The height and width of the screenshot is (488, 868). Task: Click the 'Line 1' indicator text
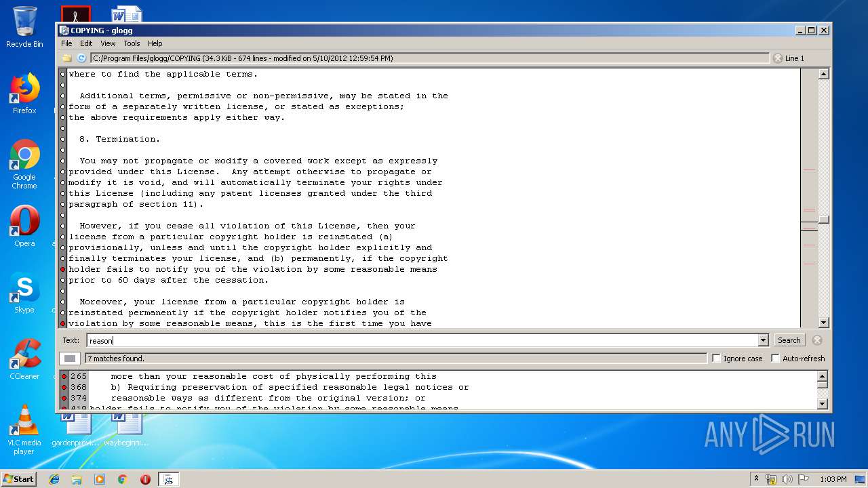(795, 58)
